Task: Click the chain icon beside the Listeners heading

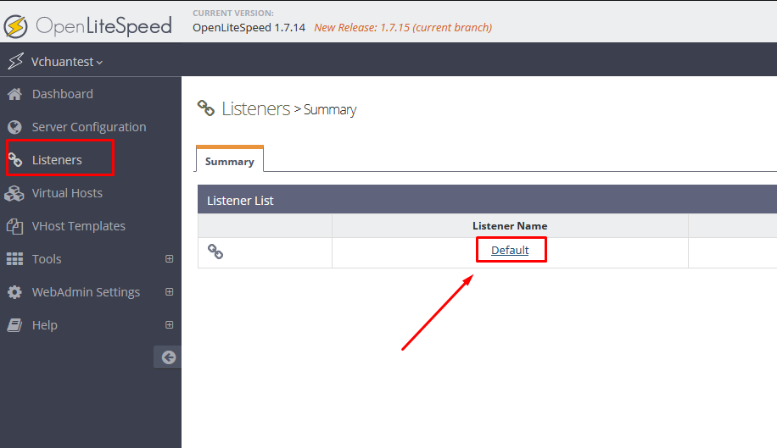Action: tap(206, 108)
